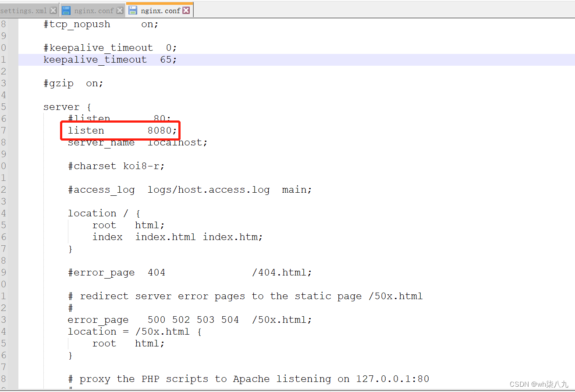Click the uncommented 'listen' directive keyword

86,131
